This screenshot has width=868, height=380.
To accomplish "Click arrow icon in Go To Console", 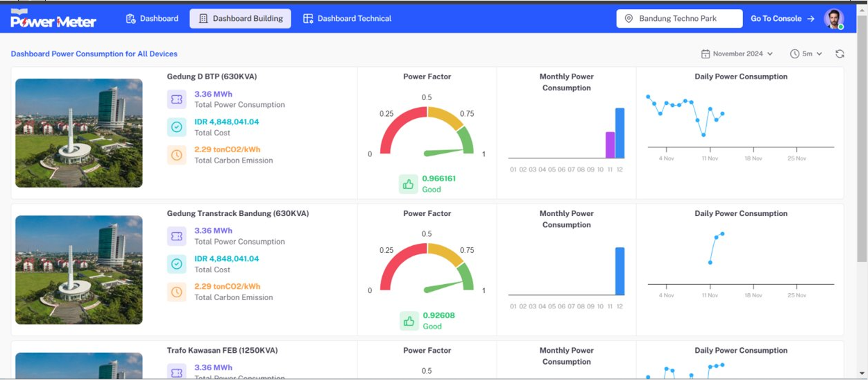I will [810, 19].
